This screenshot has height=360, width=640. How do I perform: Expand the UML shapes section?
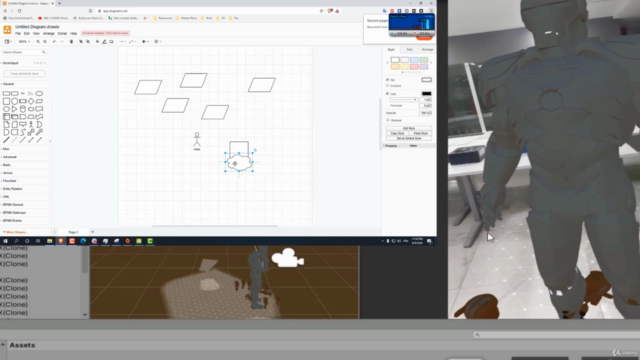pyautogui.click(x=6, y=197)
